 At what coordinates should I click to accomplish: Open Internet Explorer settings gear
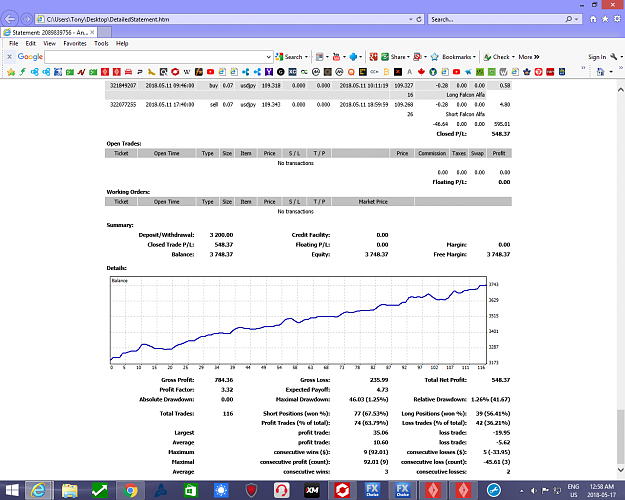[x=617, y=19]
